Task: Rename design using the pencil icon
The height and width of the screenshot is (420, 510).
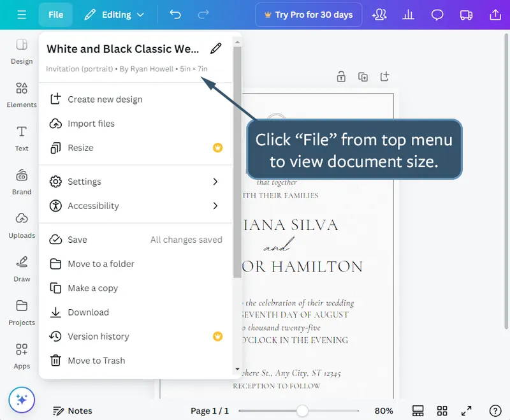Action: (216, 48)
